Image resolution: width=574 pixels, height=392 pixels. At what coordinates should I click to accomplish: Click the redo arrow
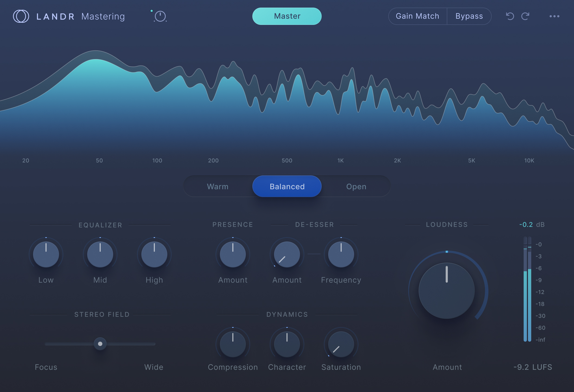coord(525,16)
